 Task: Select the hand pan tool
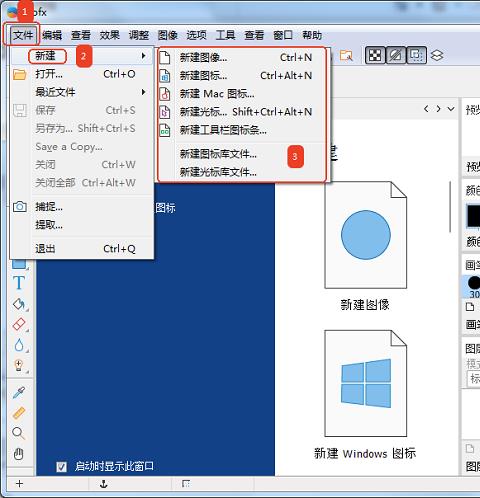point(19,454)
